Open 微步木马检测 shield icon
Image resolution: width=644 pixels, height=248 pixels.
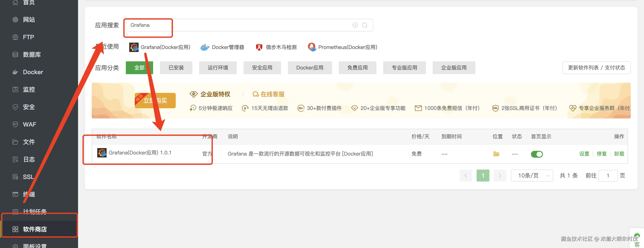(x=259, y=47)
